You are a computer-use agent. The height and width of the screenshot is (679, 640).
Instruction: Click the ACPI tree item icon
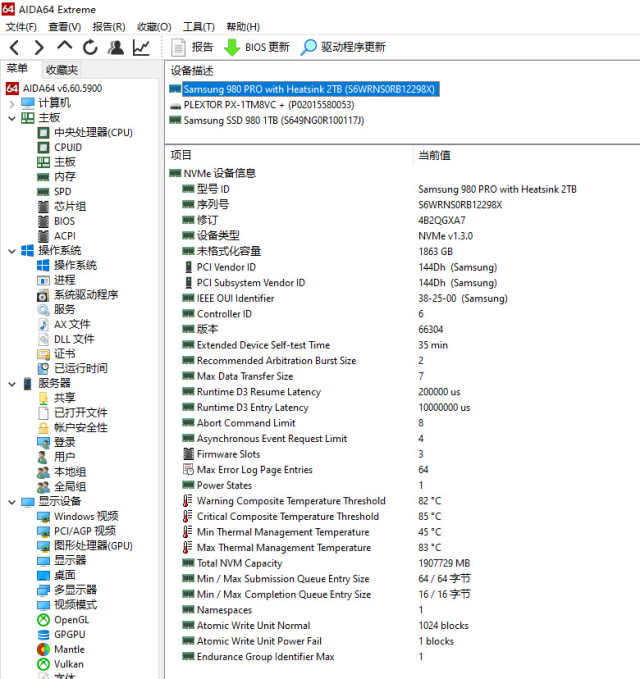43,236
